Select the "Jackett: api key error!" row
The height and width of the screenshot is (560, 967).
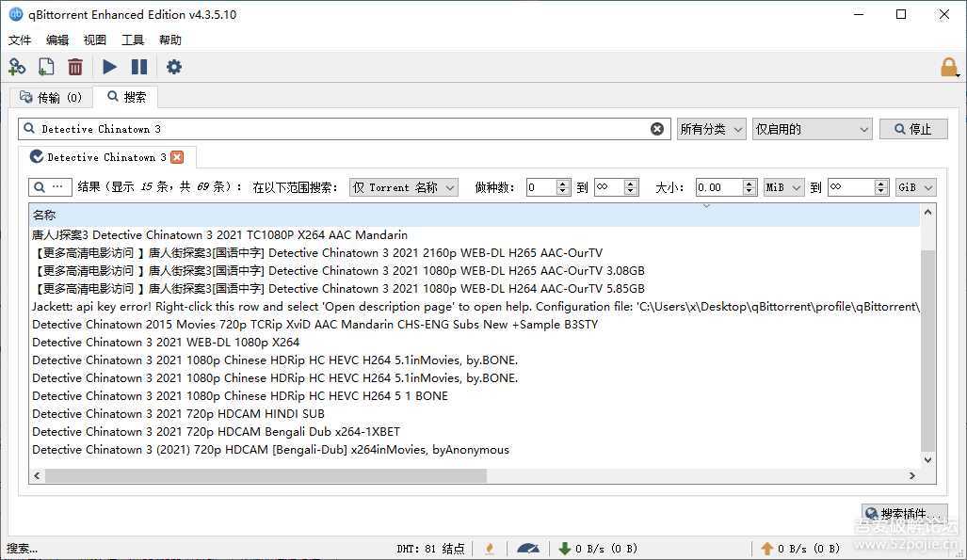coord(475,307)
